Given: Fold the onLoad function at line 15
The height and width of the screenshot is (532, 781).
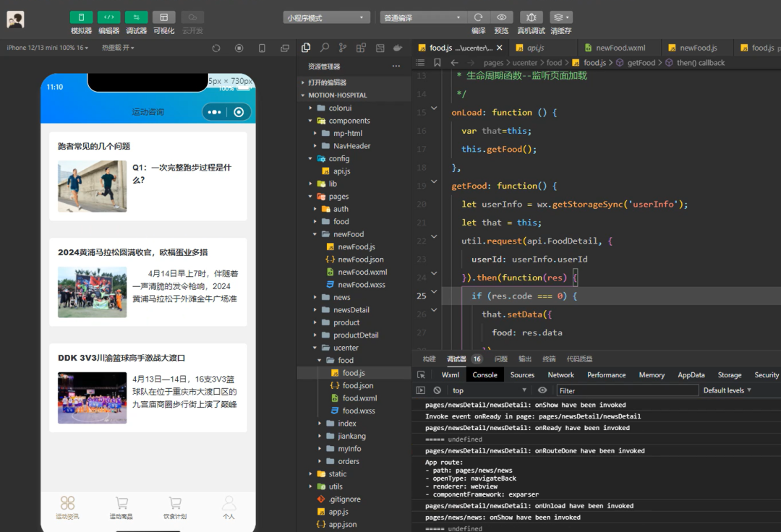Looking at the screenshot, I should point(434,108).
